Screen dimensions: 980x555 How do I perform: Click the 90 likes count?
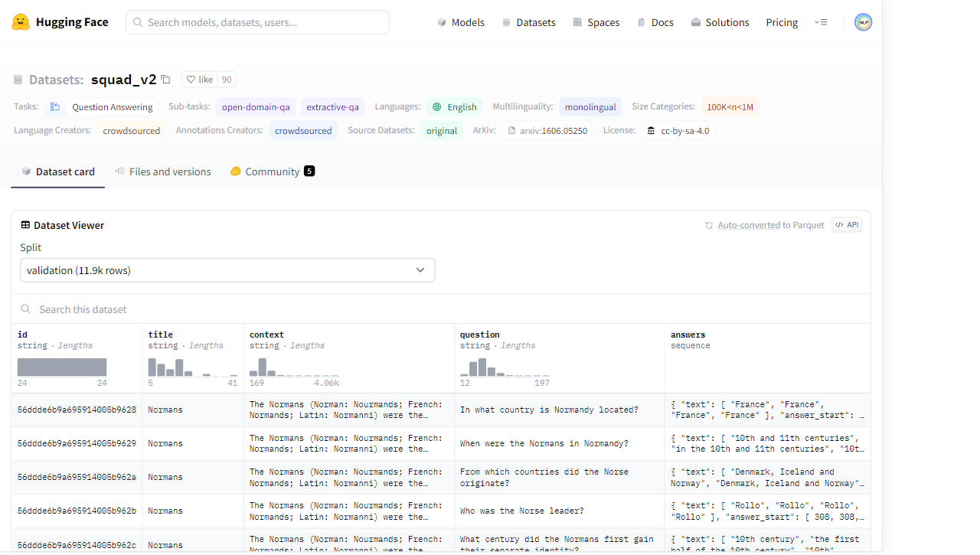[227, 80]
